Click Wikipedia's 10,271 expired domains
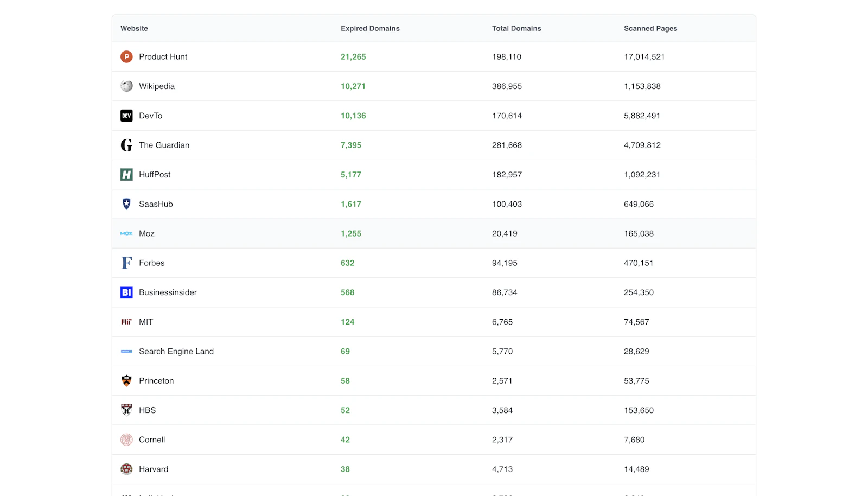 pyautogui.click(x=353, y=86)
